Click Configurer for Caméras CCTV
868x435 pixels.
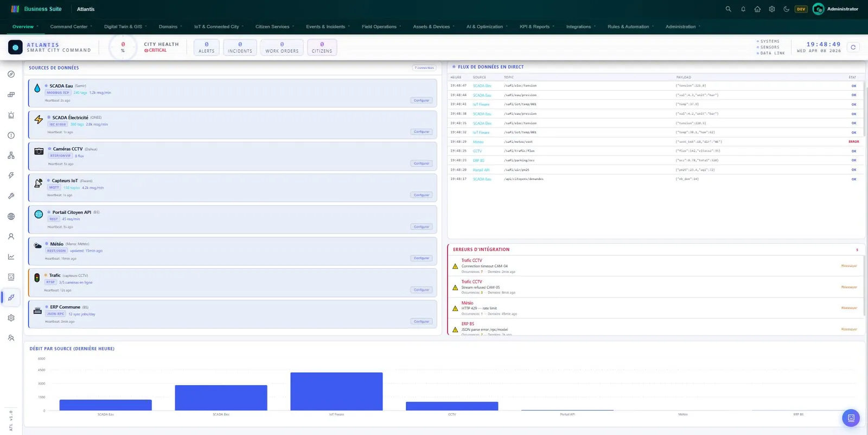point(422,163)
